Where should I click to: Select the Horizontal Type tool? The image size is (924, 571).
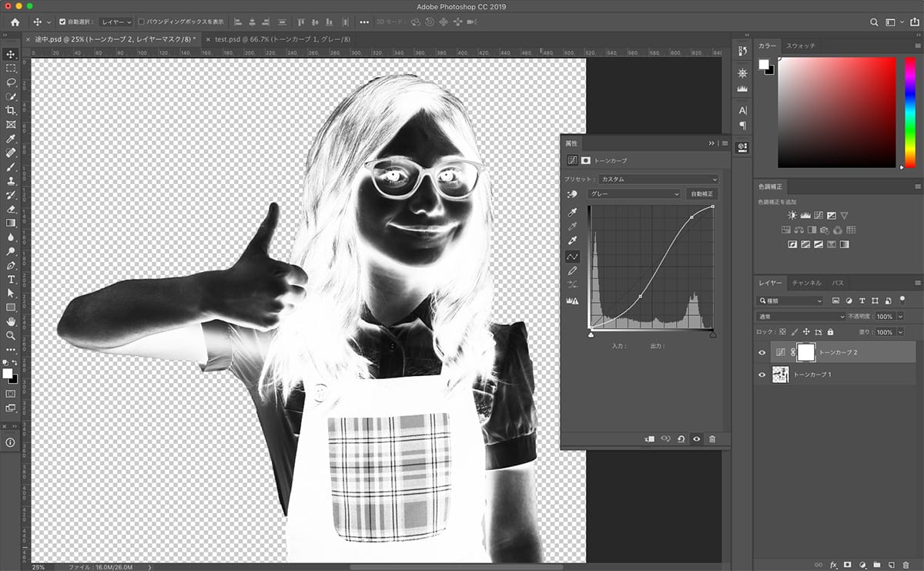(x=11, y=279)
